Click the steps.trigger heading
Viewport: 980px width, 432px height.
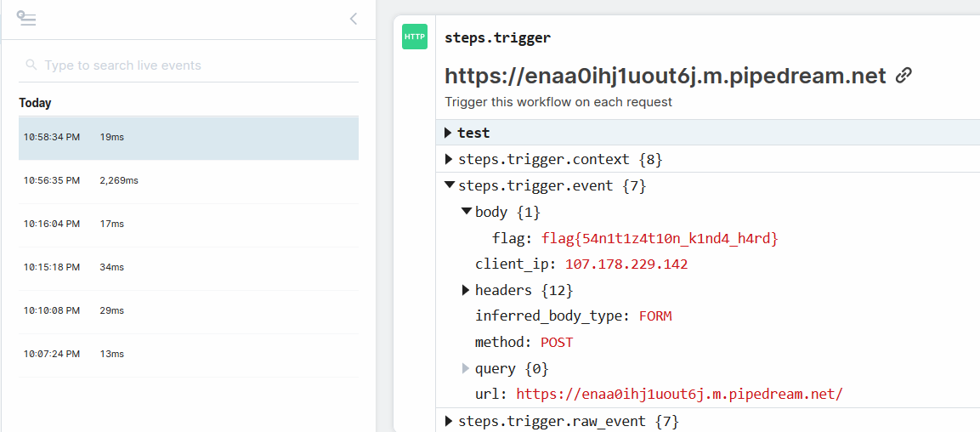(497, 37)
